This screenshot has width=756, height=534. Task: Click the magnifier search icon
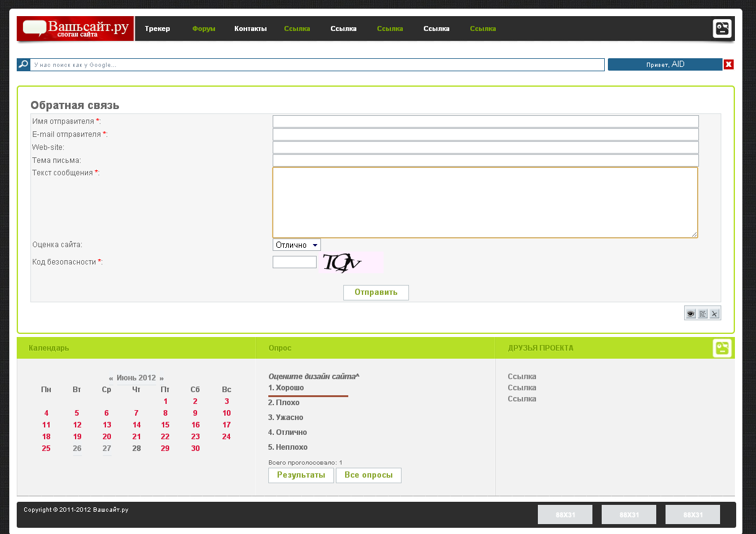click(x=24, y=64)
